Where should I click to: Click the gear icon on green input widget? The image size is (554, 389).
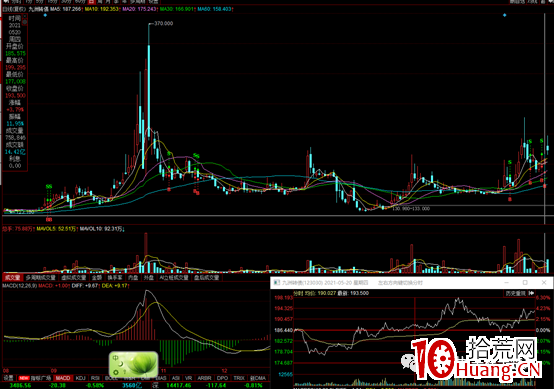pyautogui.click(x=116, y=372)
